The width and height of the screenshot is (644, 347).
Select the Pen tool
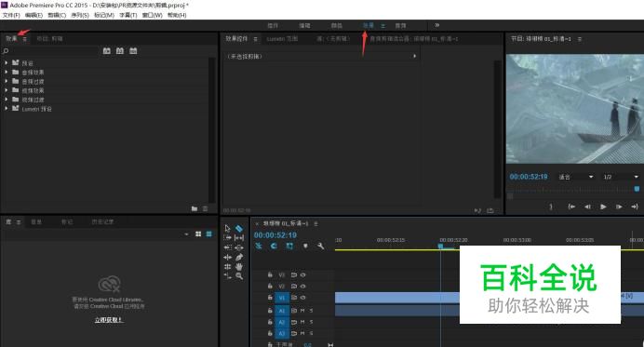tap(239, 257)
